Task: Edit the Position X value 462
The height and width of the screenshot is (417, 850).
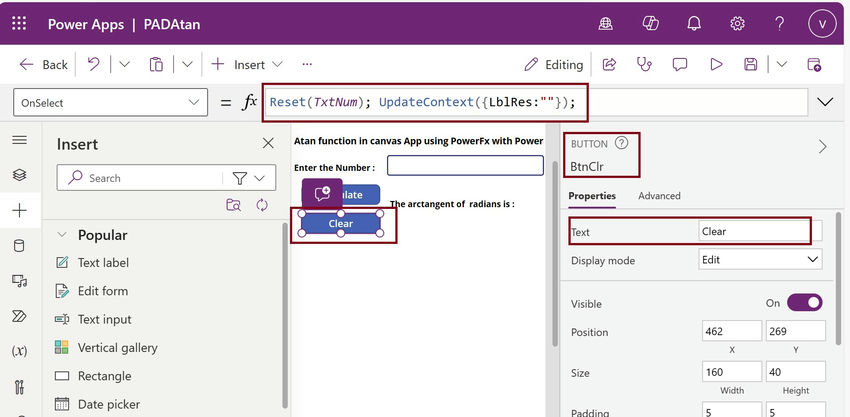Action: (732, 331)
